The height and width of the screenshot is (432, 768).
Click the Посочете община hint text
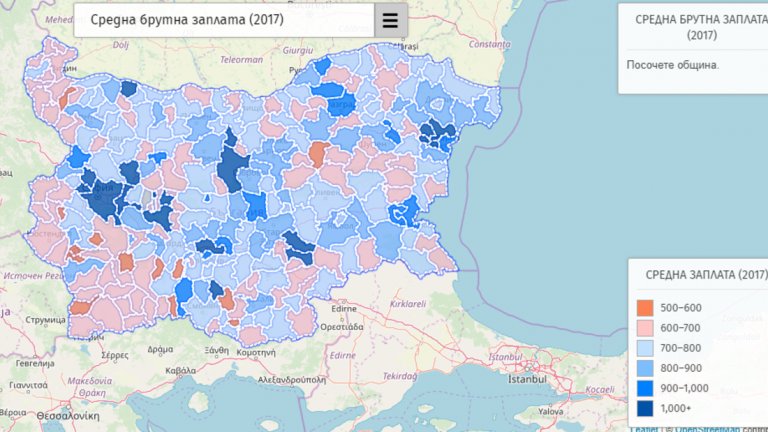pos(673,64)
